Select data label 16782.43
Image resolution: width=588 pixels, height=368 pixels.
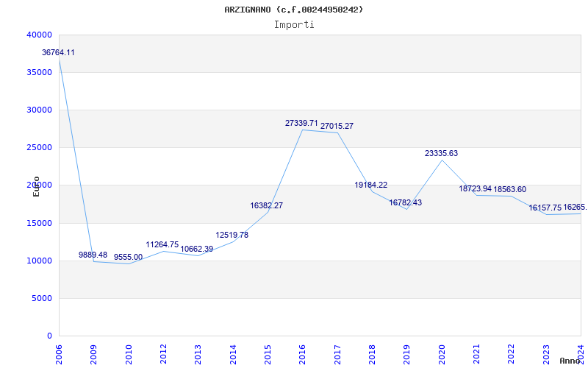[406, 203]
